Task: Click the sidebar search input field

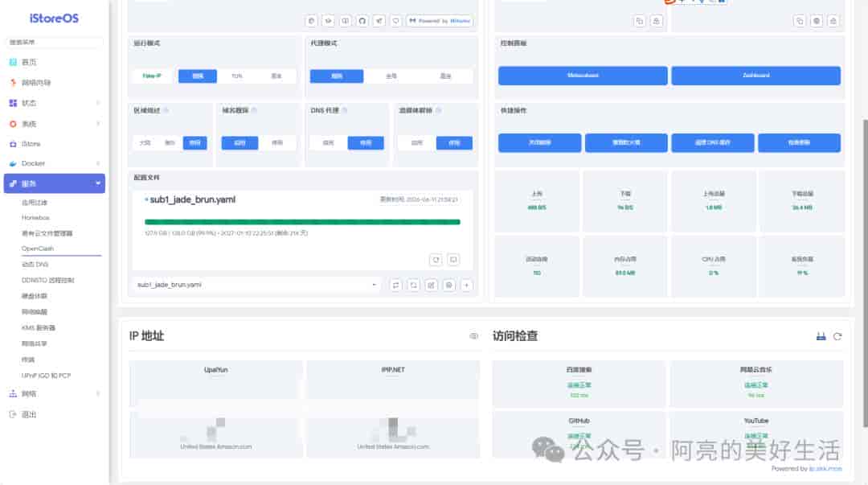Action: (x=55, y=42)
